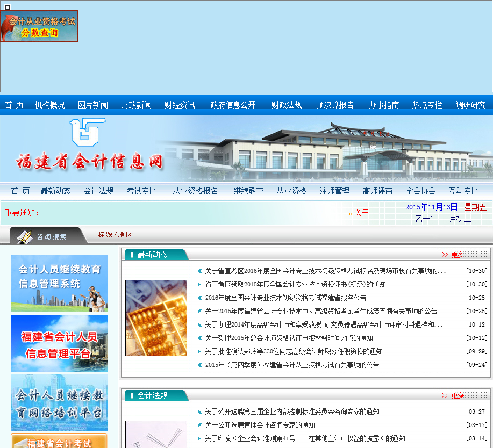The image size is (493, 448).
Task: Open 关于公开选聘第三届企业内部控制标准委员会 notice
Action: point(292,412)
